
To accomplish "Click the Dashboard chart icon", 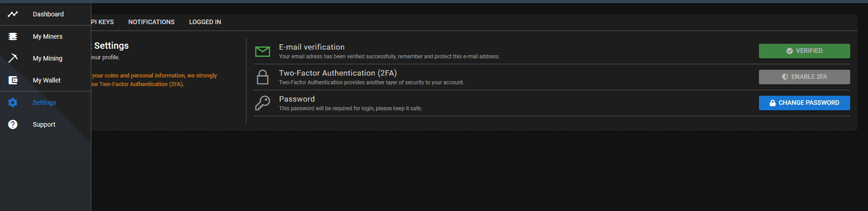I will click(13, 14).
